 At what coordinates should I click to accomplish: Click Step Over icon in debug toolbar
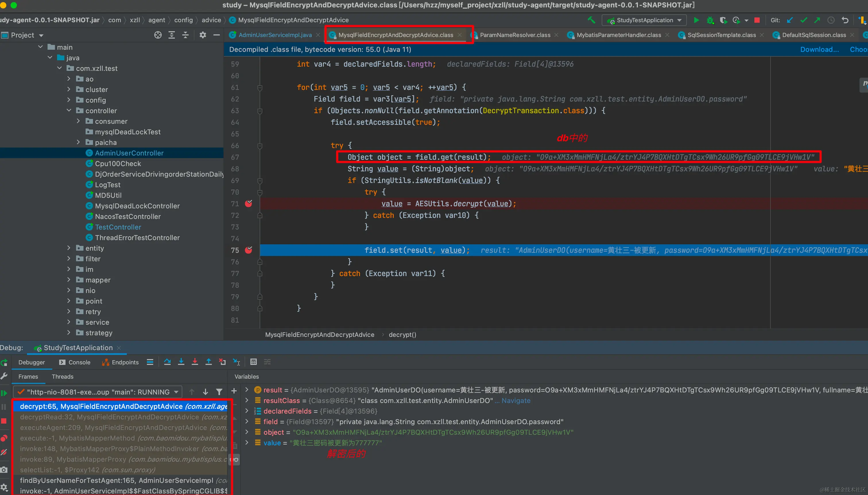pyautogui.click(x=167, y=362)
